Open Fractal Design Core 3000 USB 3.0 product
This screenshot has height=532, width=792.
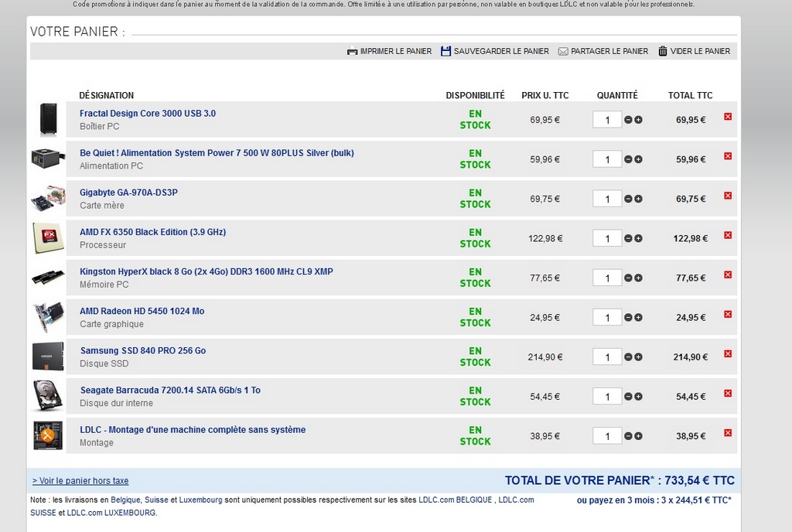(148, 114)
